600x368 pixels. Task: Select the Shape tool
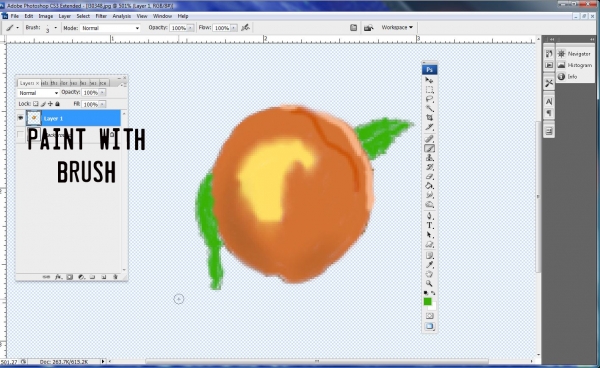pos(429,244)
